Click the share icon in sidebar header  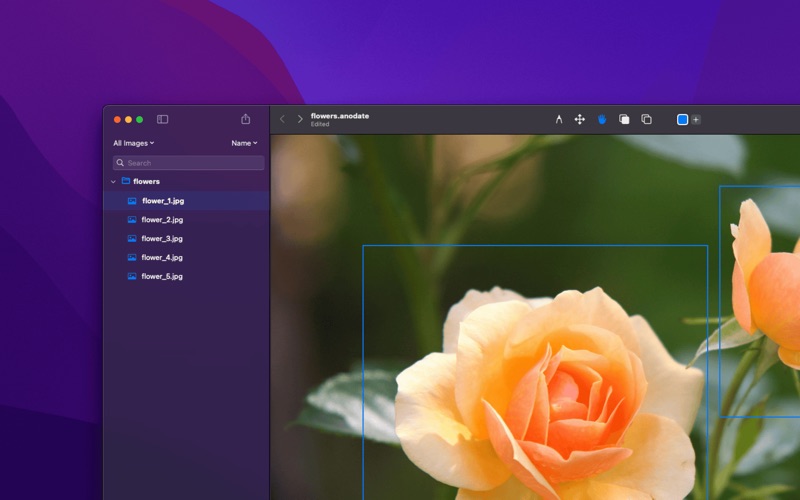pyautogui.click(x=245, y=119)
